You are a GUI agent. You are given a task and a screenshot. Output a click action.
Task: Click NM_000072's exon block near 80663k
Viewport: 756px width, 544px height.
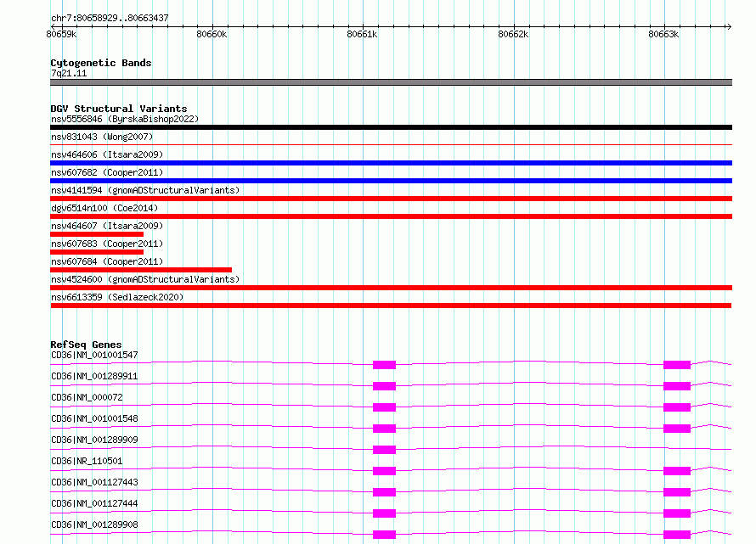(677, 407)
